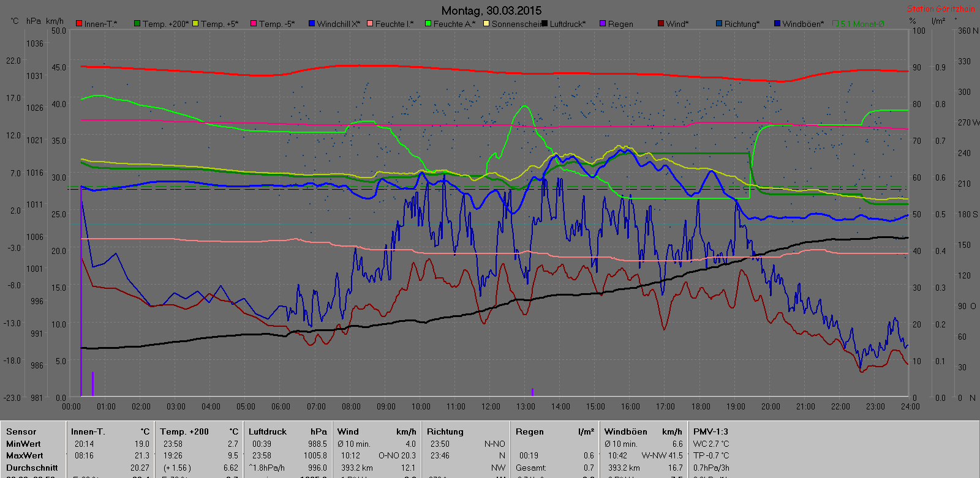
Task: Click the 'Windböen*' legend label at top
Action: [803, 24]
